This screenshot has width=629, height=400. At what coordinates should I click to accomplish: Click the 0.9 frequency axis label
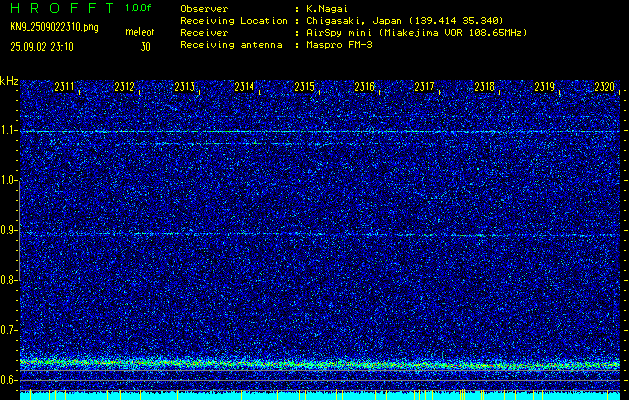7,230
